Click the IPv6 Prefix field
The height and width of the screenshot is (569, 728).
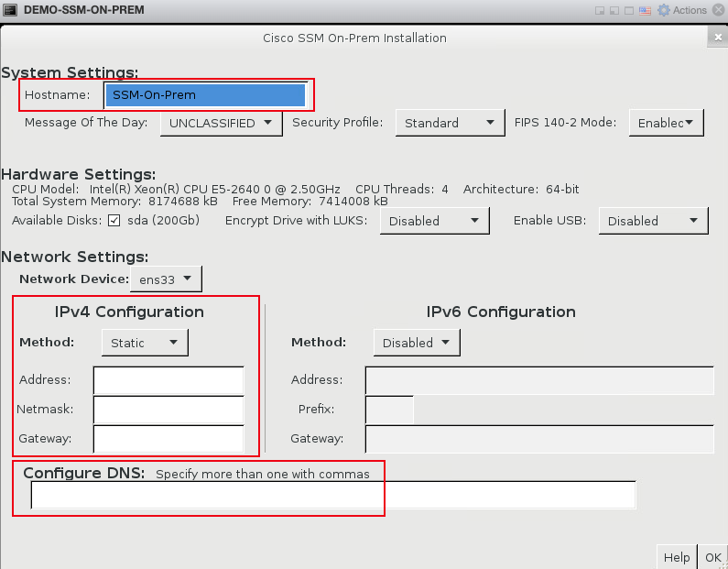(x=389, y=410)
